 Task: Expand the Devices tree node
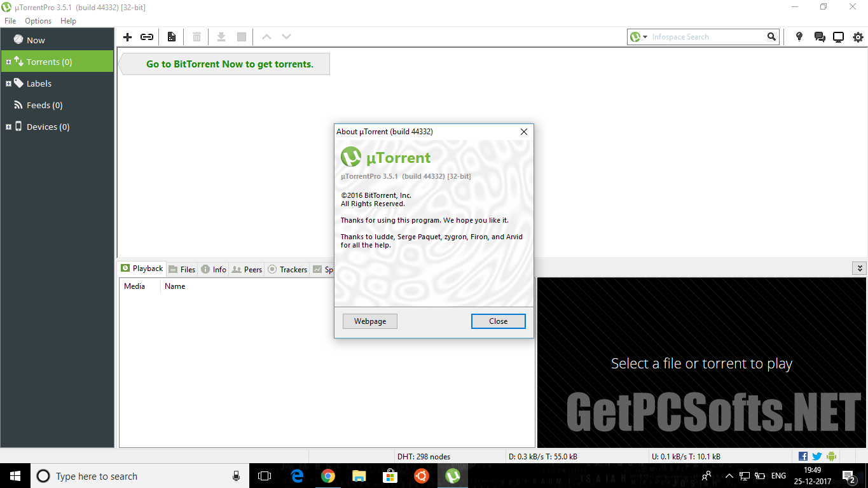tap(8, 127)
